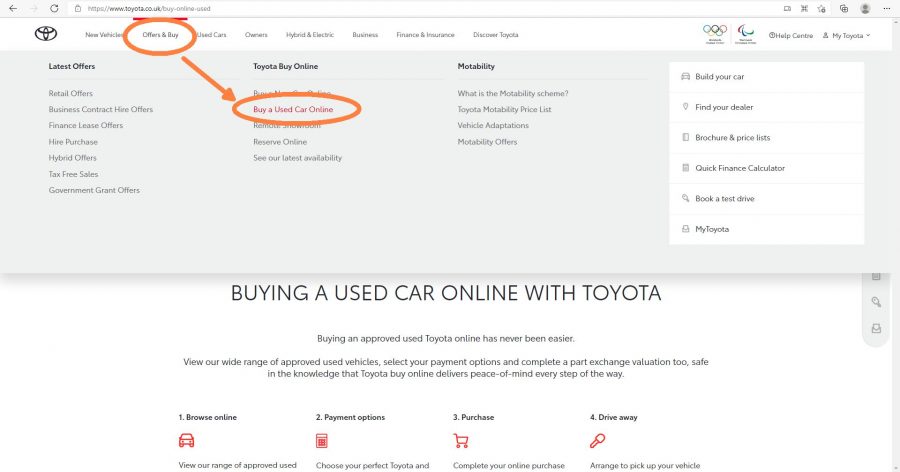Open the Finance & Insurance menu
The height and width of the screenshot is (472, 900).
(x=425, y=35)
